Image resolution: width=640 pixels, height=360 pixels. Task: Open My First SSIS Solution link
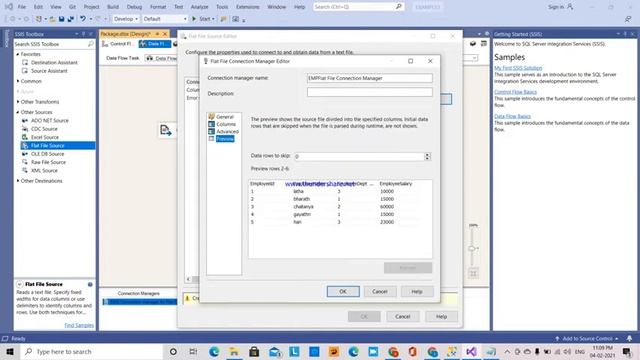pyautogui.click(x=518, y=68)
